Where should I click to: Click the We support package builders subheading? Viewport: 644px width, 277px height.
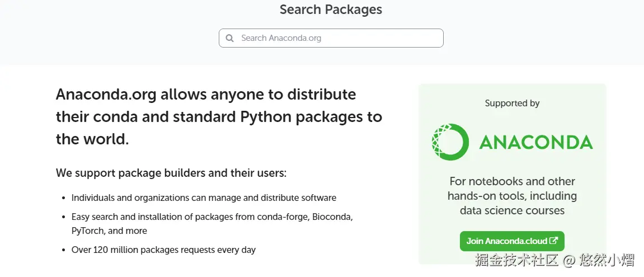171,173
